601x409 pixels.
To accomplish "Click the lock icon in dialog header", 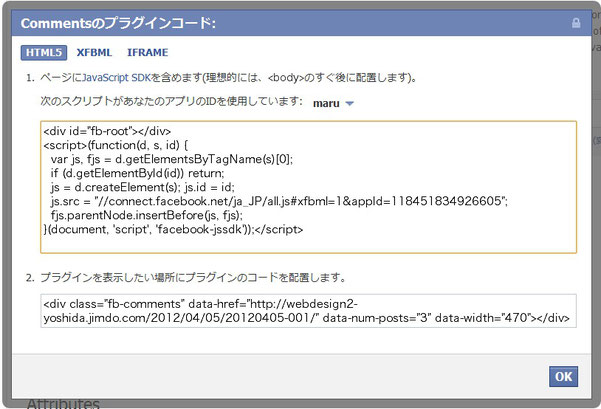I will coord(576,23).
